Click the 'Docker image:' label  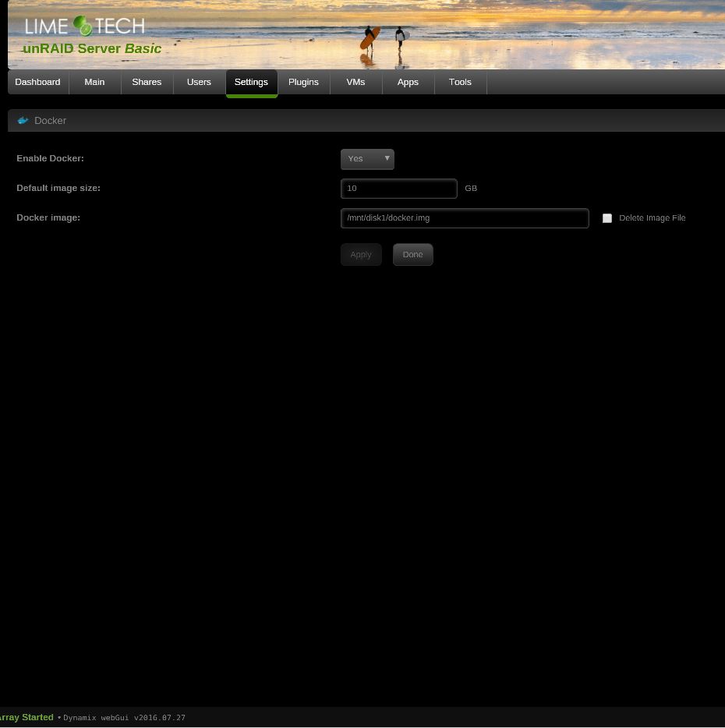click(48, 217)
